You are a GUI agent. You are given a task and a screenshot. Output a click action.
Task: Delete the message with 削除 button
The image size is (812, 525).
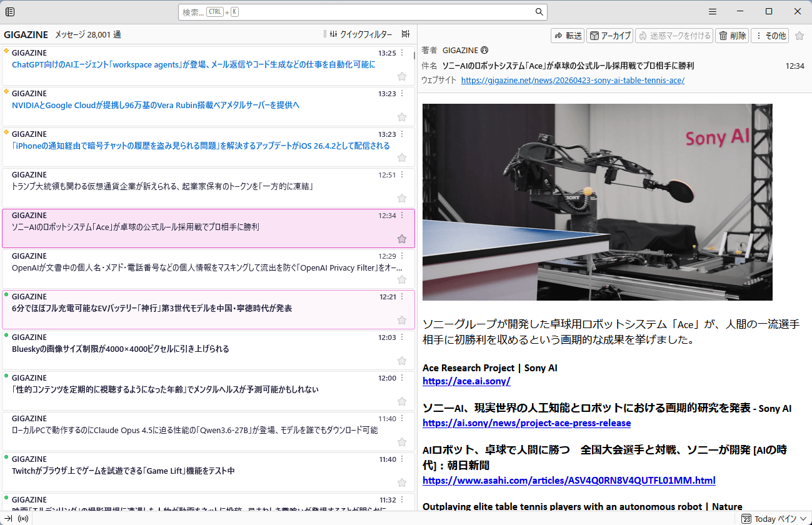(732, 36)
